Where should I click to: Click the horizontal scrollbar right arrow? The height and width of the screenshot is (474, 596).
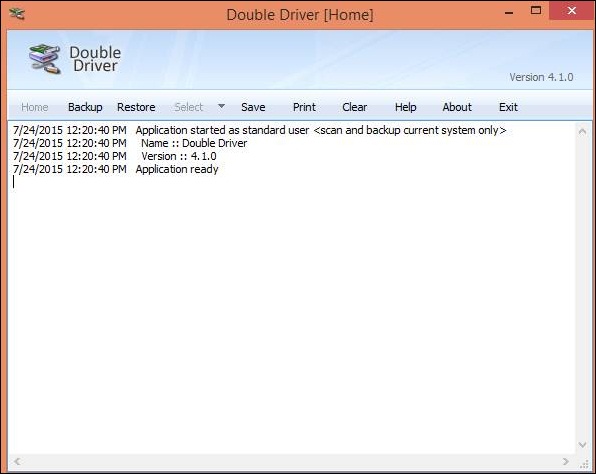point(566,461)
